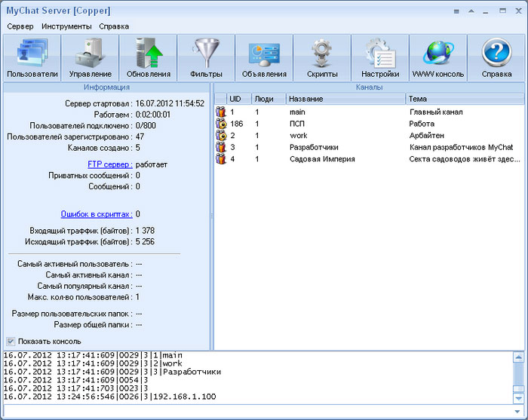Click the console line with 192.168.1.100
528x420 pixels.
pos(110,397)
